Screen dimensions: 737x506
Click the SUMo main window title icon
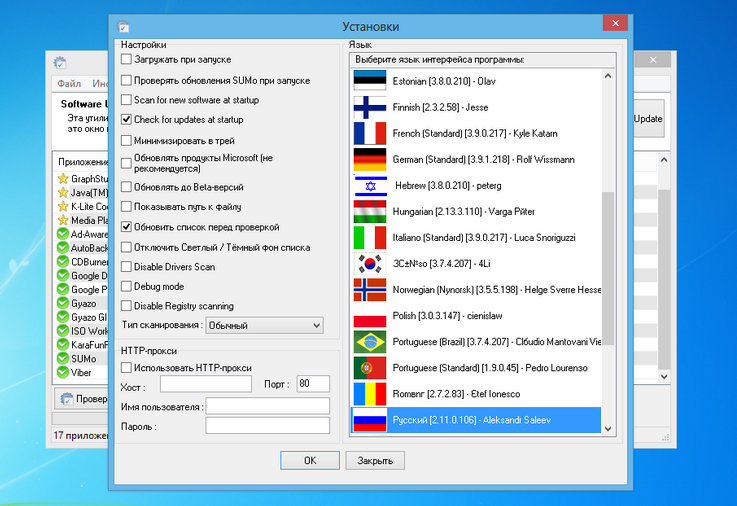60,62
